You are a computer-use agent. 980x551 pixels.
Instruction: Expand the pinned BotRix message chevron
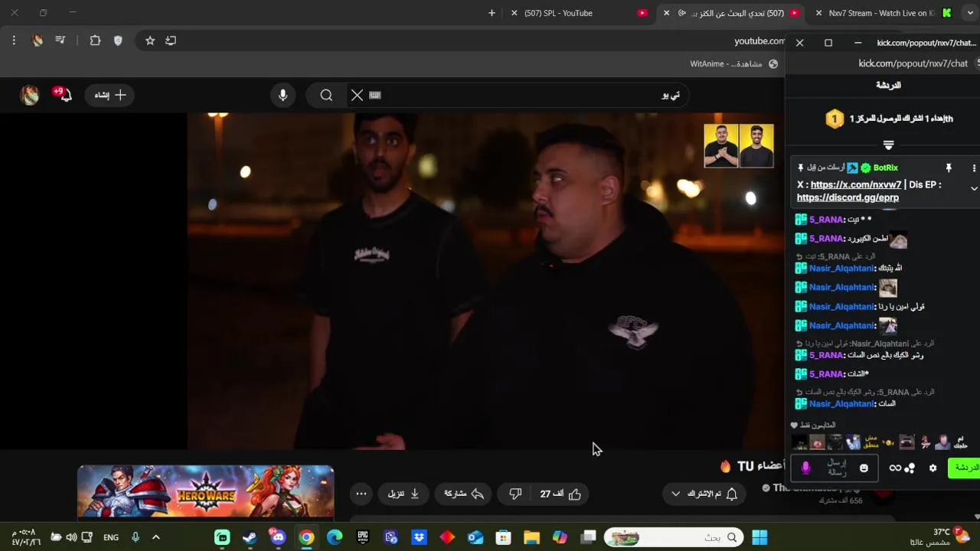[973, 188]
